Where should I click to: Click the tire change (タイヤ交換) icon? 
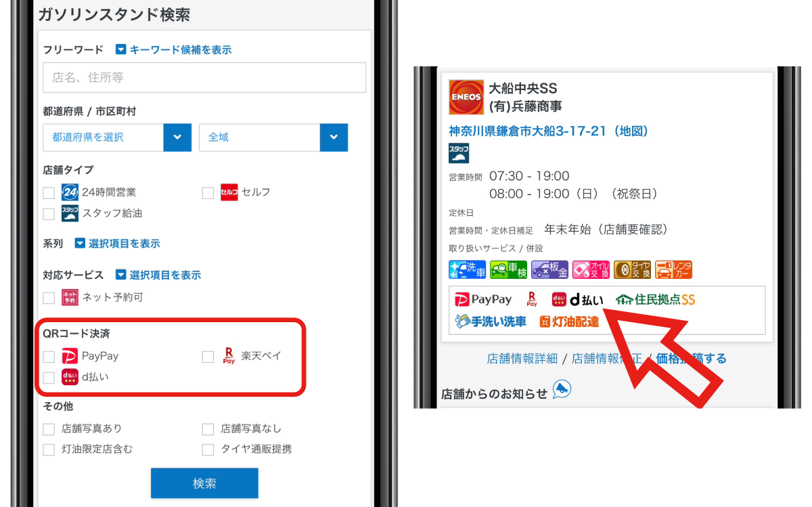632,269
